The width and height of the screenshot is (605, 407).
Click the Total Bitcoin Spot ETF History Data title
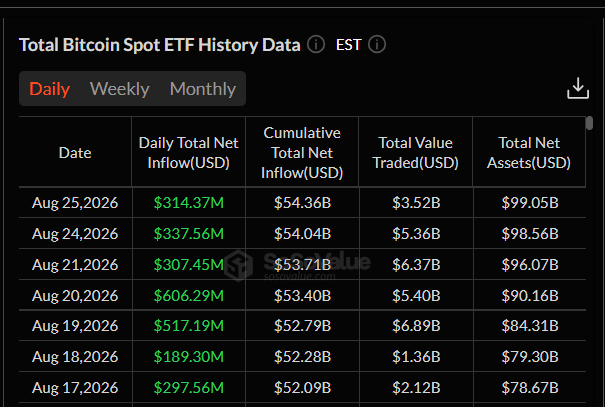(x=160, y=45)
